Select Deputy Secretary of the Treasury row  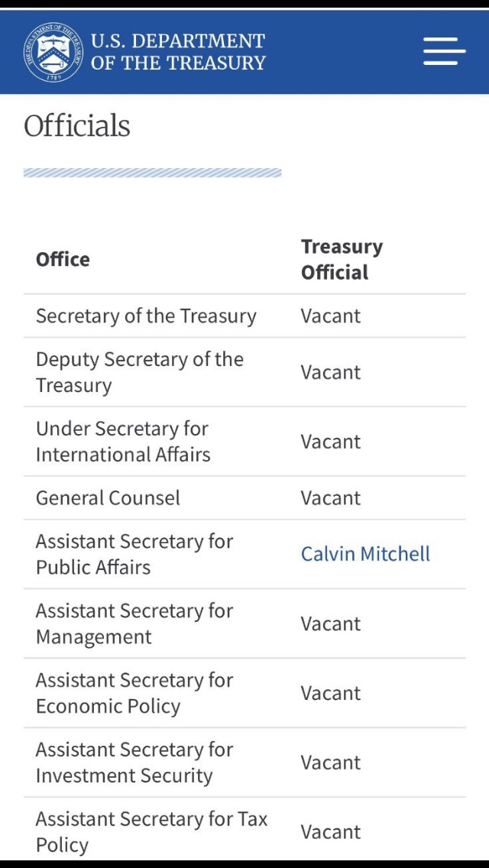click(244, 373)
